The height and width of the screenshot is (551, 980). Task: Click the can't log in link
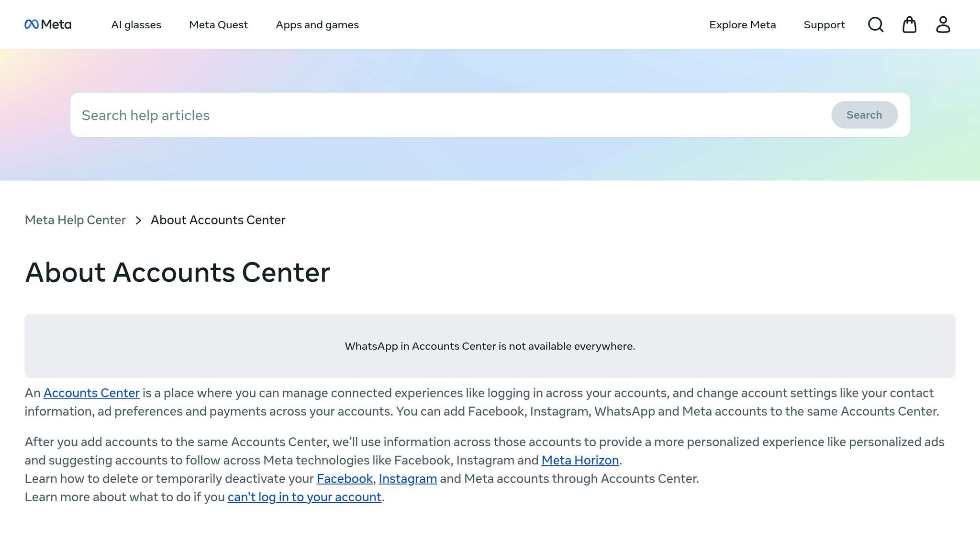coord(304,497)
